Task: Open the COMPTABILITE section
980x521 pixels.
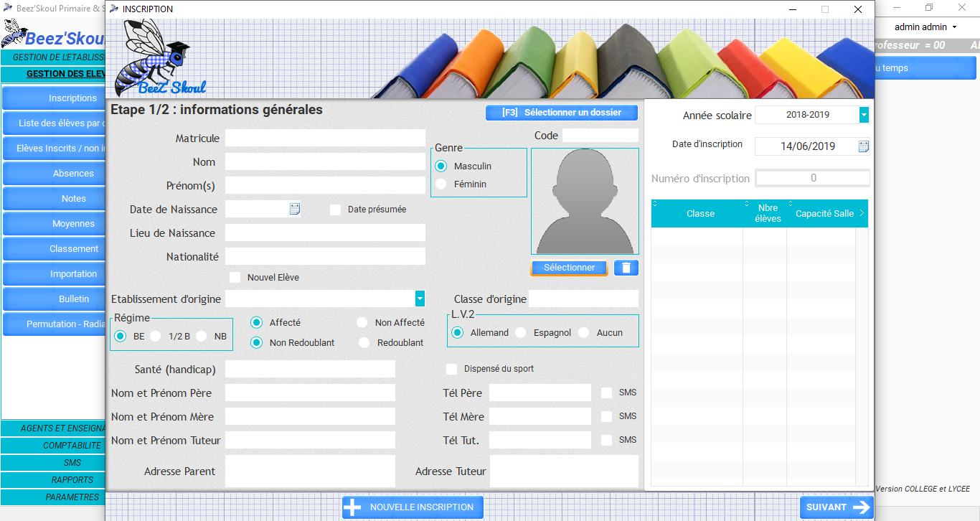Action: point(54,446)
